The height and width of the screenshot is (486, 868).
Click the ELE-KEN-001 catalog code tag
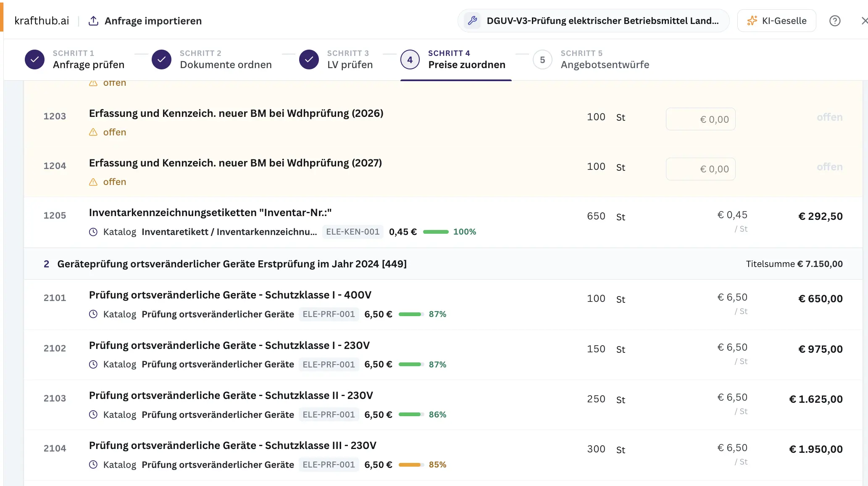pos(352,232)
